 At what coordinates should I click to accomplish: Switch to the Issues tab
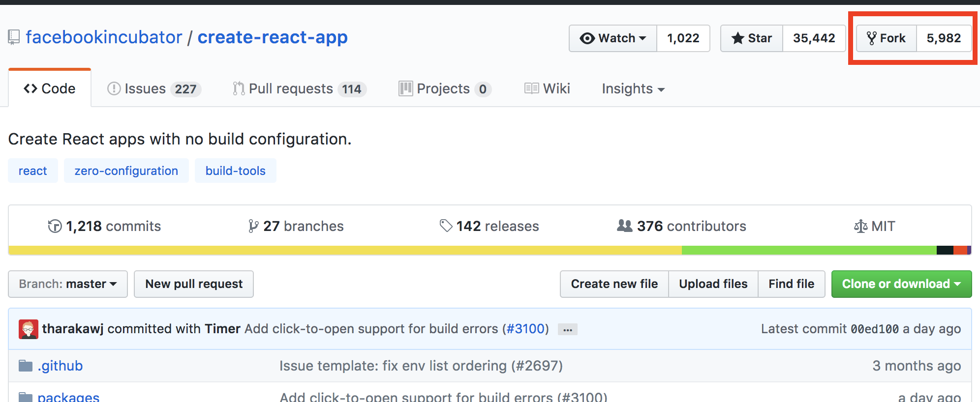154,89
